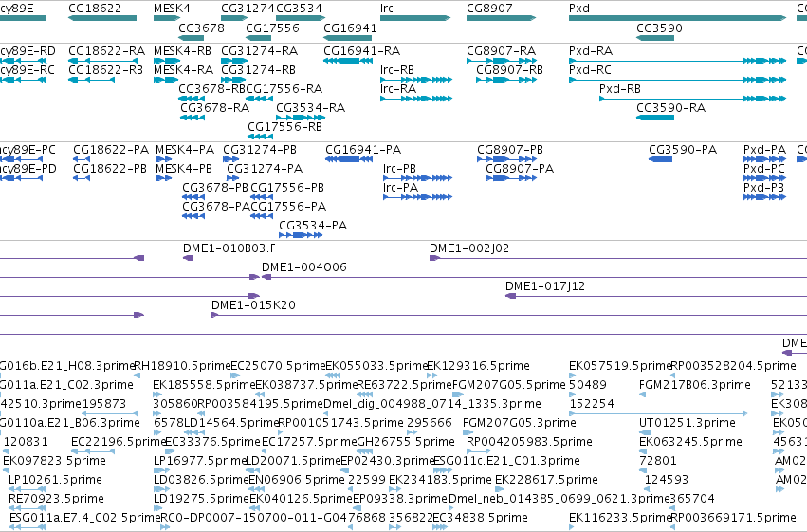This screenshot has width=807, height=532.
Task: Click transcript Irc-RB label
Action: click(396, 69)
